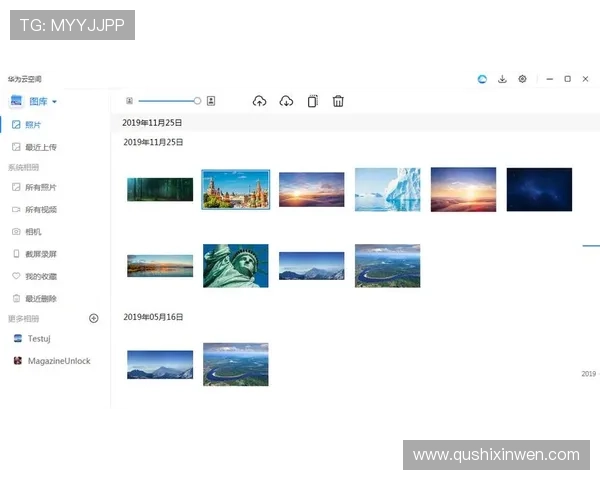Click the copy/move-to-album toolbar icon
This screenshot has height=480, width=600.
coord(312,101)
